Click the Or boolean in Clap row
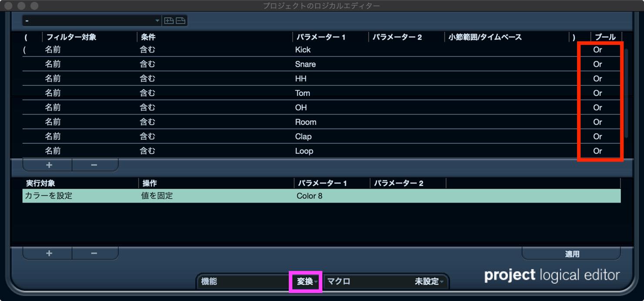 [x=597, y=136]
